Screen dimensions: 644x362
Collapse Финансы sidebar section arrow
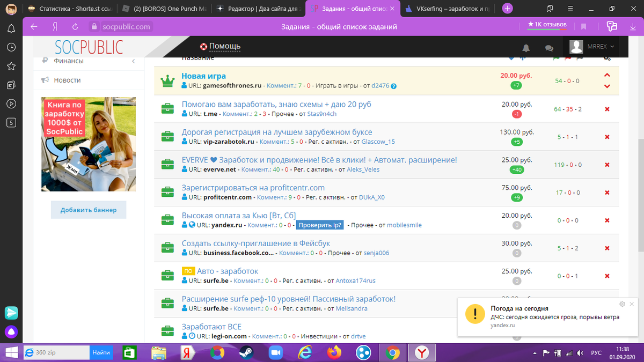point(133,61)
